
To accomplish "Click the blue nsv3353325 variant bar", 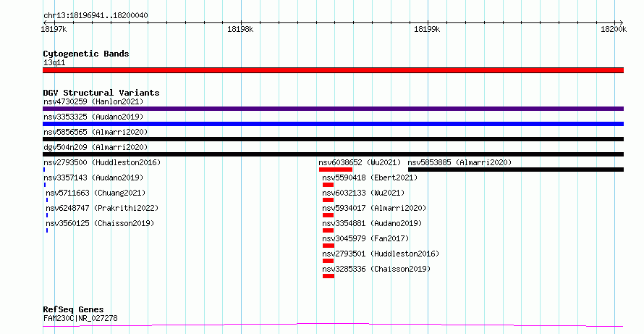I will pyautogui.click(x=333, y=124).
